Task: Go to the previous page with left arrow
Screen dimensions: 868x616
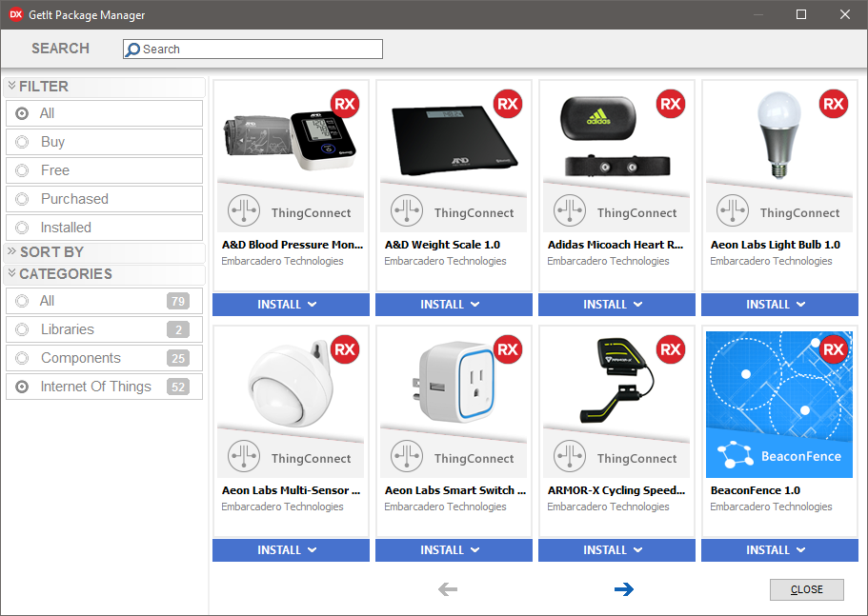Action: click(447, 589)
